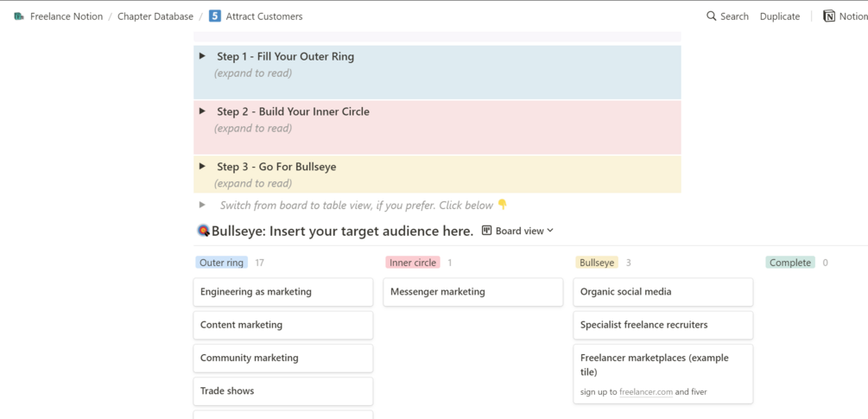Open the Organic social media card
868x419 pixels.
(x=662, y=292)
